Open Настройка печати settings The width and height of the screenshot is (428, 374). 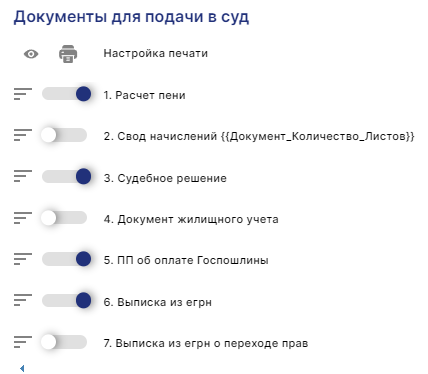155,53
